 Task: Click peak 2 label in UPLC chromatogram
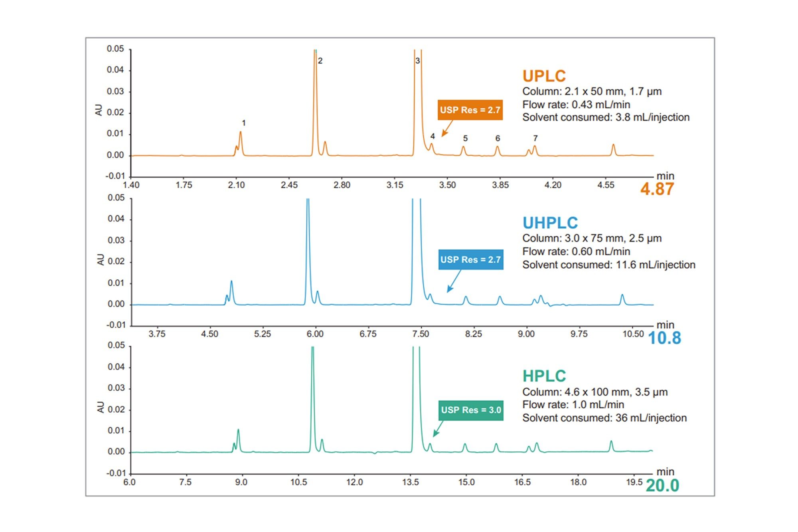coord(320,61)
